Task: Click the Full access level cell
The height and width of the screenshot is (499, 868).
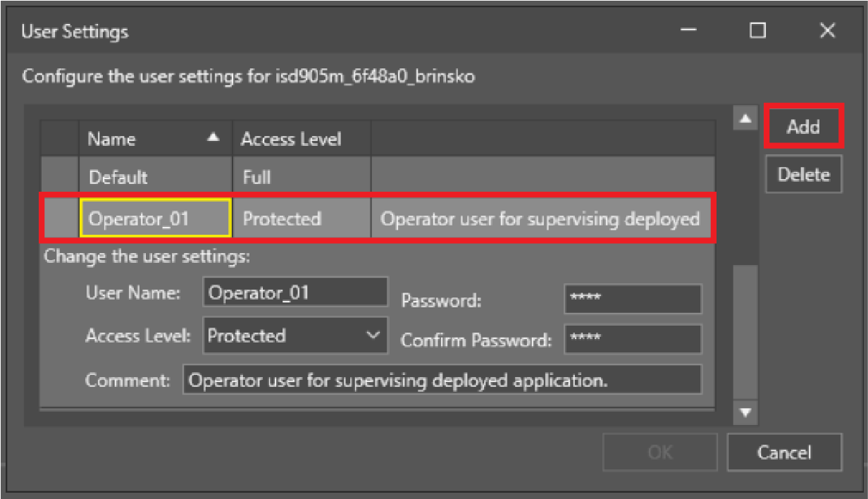Action: coord(301,176)
